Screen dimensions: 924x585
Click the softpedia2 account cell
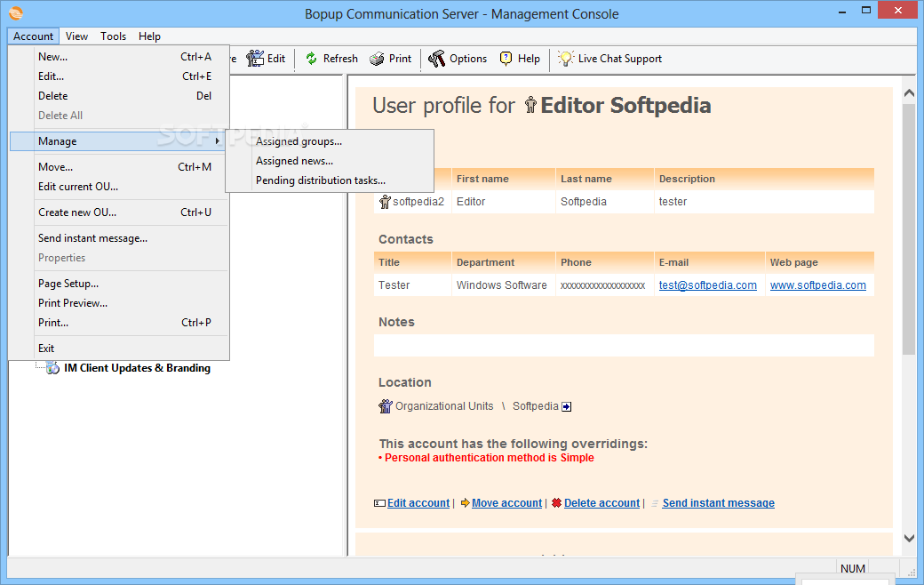[x=412, y=202]
